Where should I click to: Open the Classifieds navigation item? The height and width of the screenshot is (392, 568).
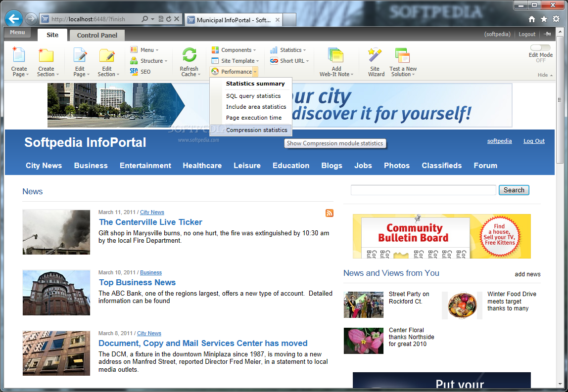tap(441, 166)
